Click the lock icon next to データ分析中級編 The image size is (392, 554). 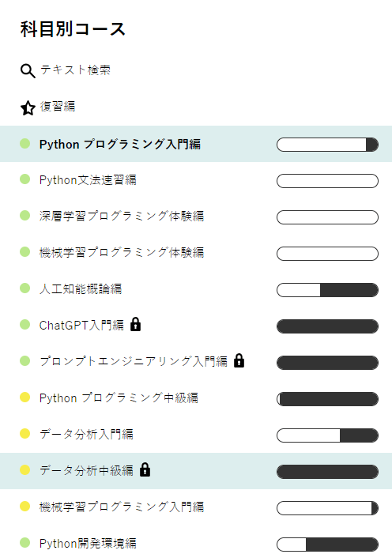point(145,470)
